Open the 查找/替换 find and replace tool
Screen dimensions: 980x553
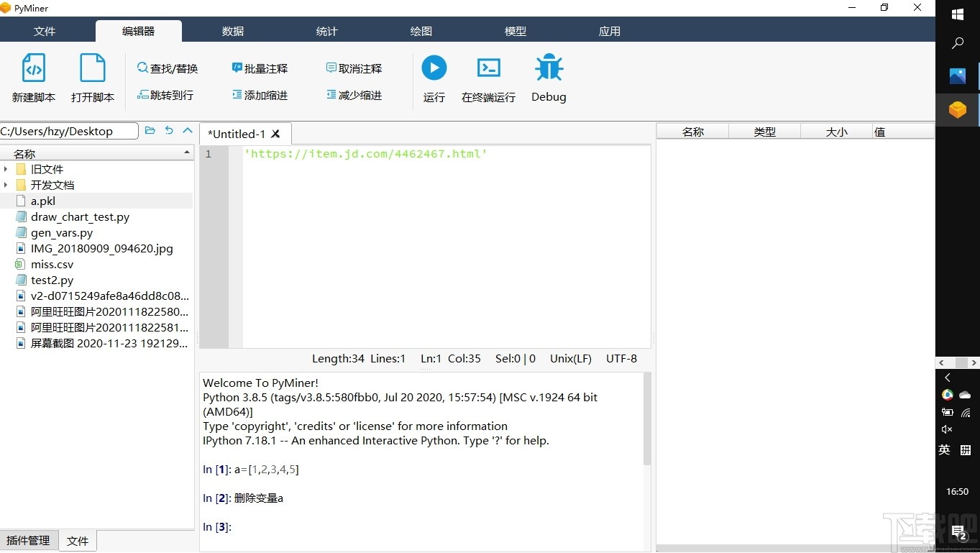(x=168, y=68)
